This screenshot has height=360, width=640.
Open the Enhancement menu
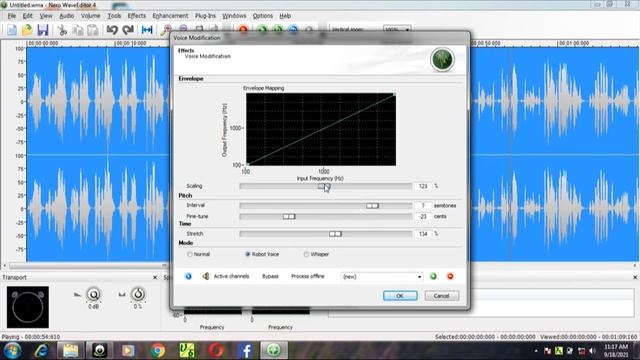[x=170, y=16]
